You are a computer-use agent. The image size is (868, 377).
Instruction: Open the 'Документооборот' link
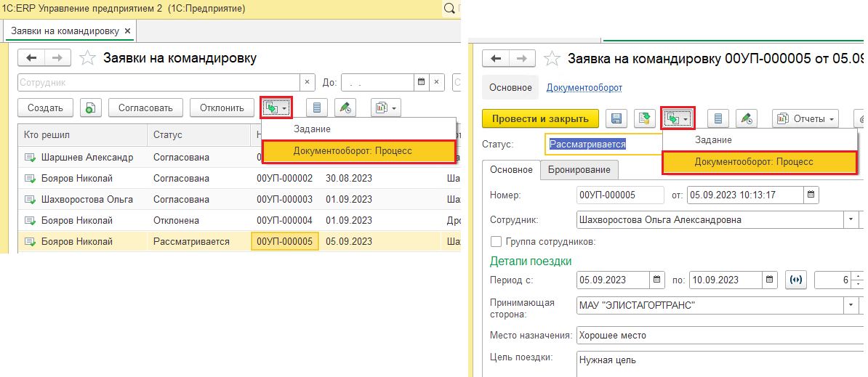[584, 87]
